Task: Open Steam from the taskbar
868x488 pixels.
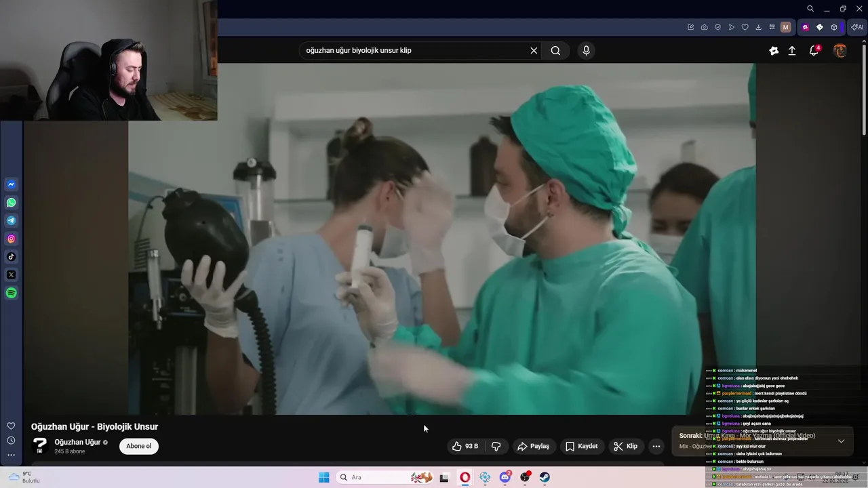Action: [x=545, y=477]
